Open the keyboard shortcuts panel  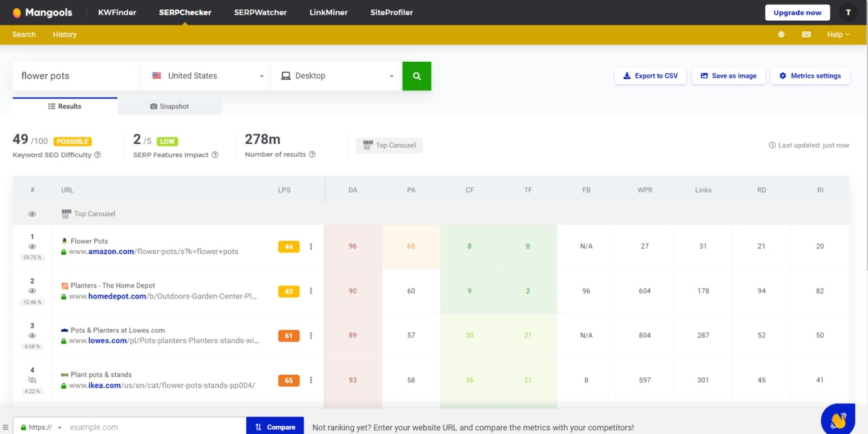click(x=805, y=34)
